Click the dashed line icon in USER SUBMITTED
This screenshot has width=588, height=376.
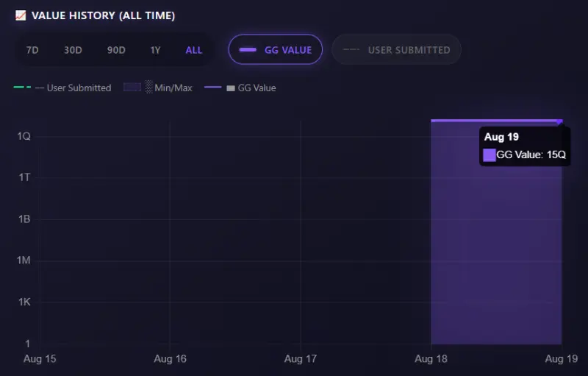[351, 49]
